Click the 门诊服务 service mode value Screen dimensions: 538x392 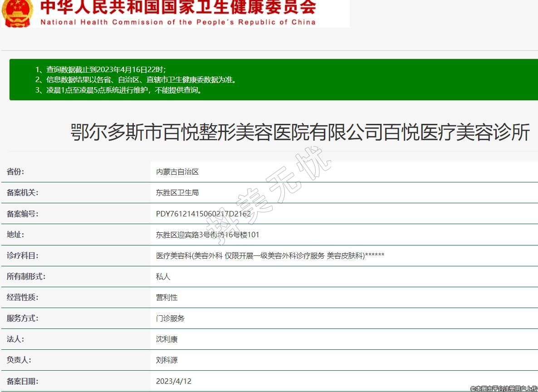coord(170,318)
